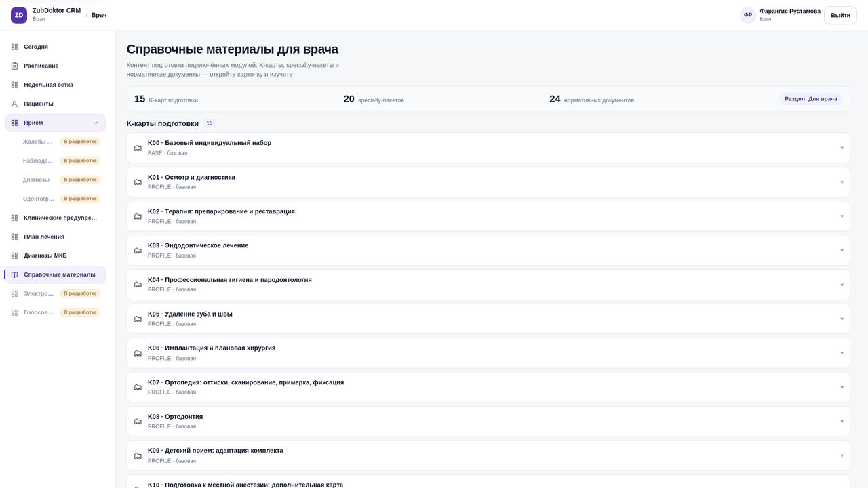The width and height of the screenshot is (868, 488).
Task: Click the K10 Подготовка к местной анестезии title
Action: (x=245, y=485)
